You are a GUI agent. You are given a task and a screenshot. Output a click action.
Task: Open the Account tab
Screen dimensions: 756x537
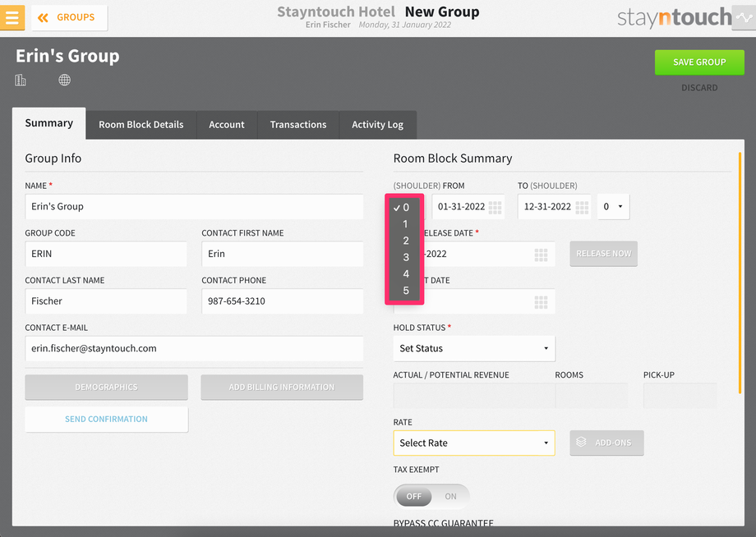(227, 125)
